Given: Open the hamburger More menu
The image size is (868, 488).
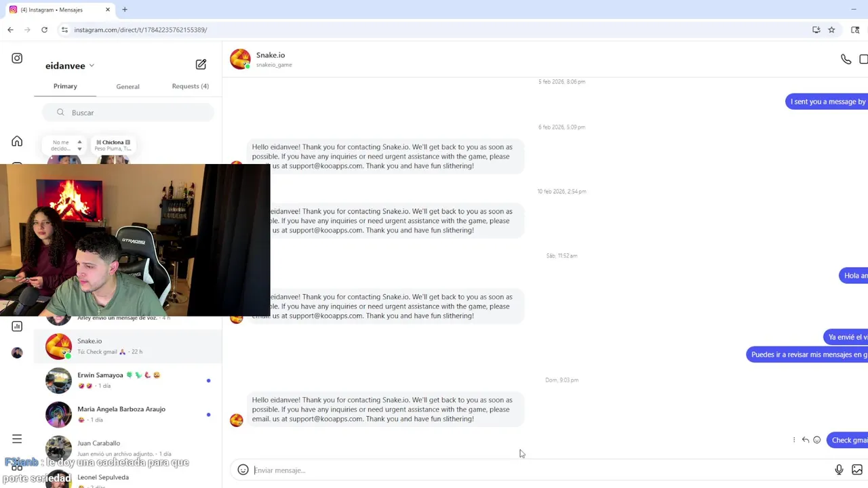Looking at the screenshot, I should 17,439.
